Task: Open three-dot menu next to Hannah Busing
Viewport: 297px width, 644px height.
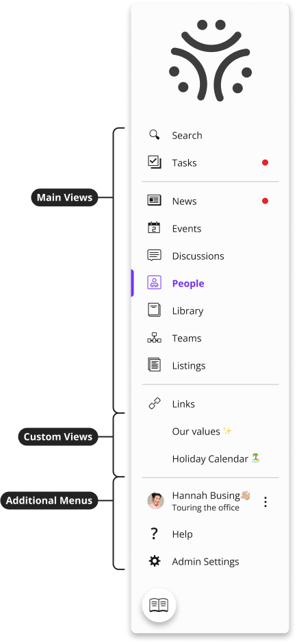Action: pyautogui.click(x=266, y=501)
